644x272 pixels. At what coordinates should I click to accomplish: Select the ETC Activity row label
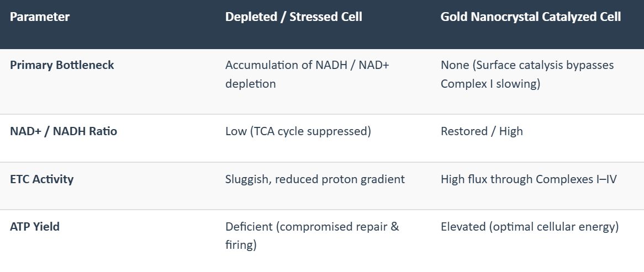click(42, 179)
